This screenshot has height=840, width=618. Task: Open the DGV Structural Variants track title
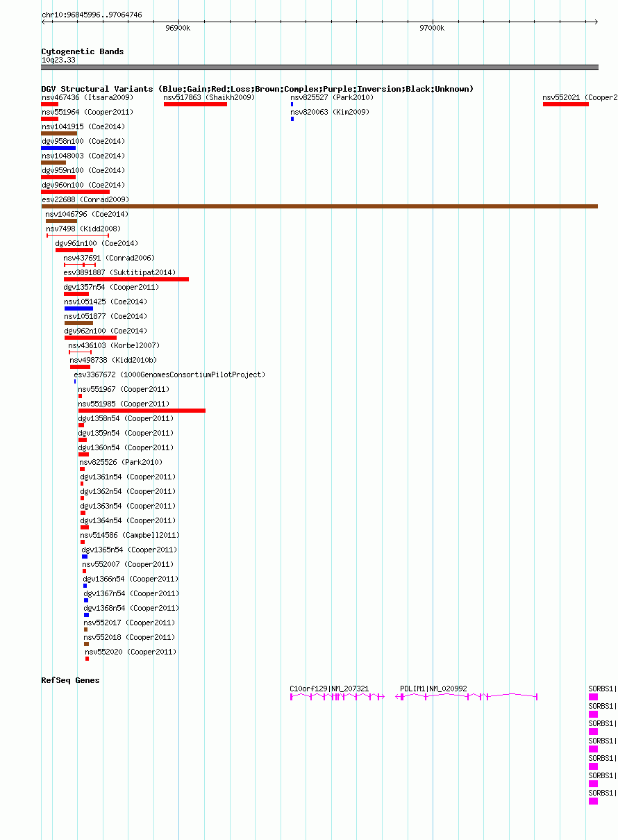pyautogui.click(x=258, y=89)
